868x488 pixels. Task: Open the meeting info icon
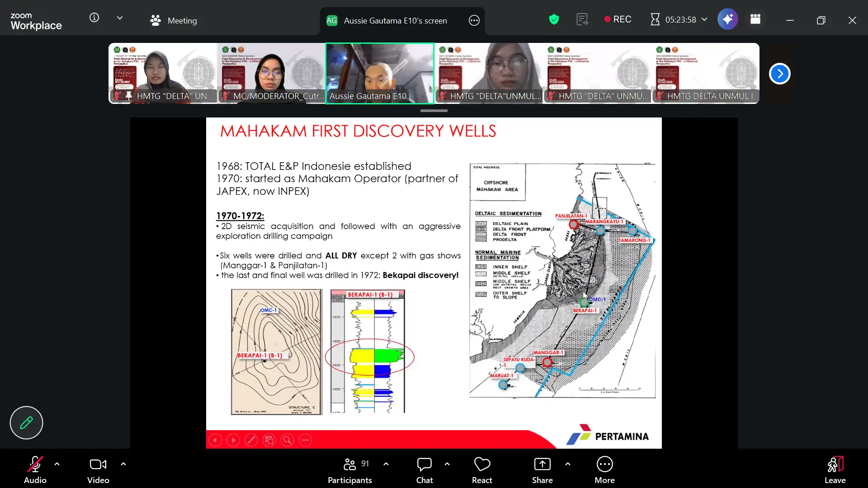click(94, 18)
